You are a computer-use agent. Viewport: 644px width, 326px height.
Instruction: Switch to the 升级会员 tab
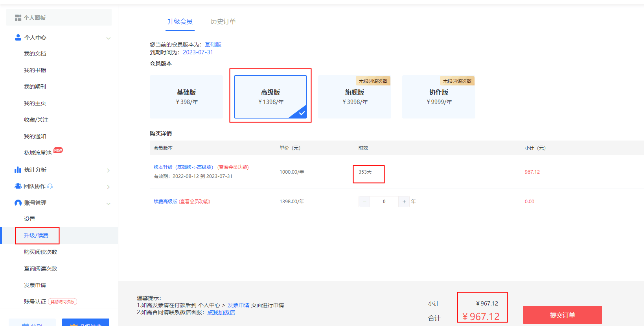[180, 22]
